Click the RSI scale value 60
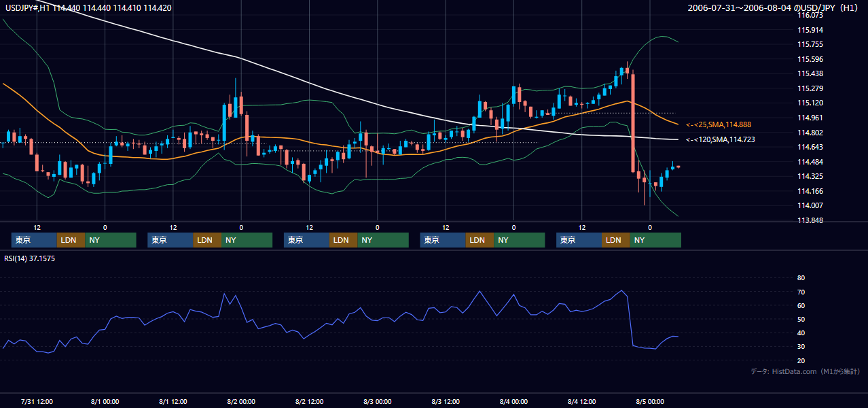 tap(801, 305)
